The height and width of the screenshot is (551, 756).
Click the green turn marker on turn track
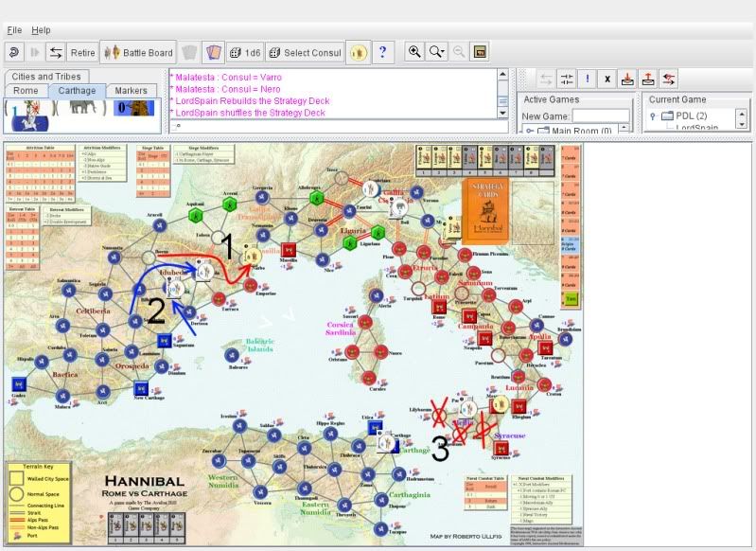point(571,298)
